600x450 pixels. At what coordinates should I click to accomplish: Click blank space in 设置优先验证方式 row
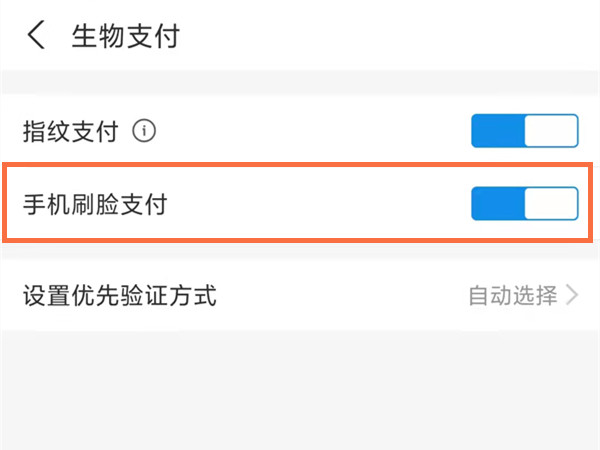(x=340, y=295)
